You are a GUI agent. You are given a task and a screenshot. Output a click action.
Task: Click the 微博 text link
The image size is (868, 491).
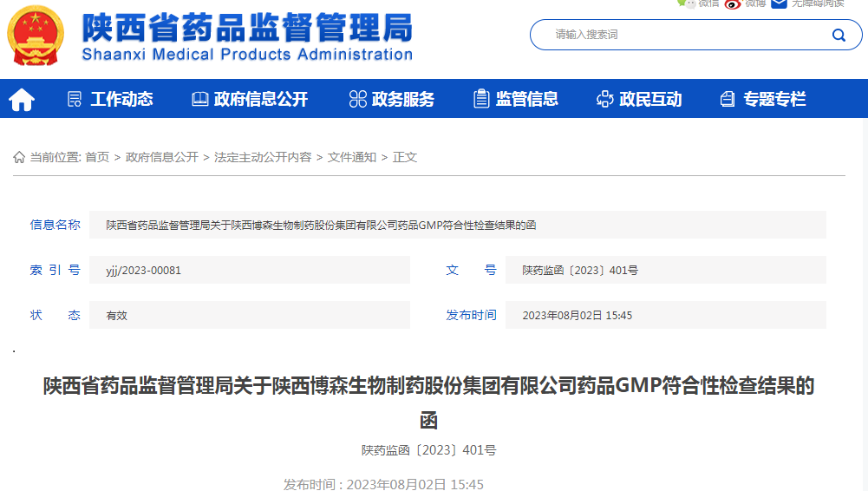coord(755,3)
